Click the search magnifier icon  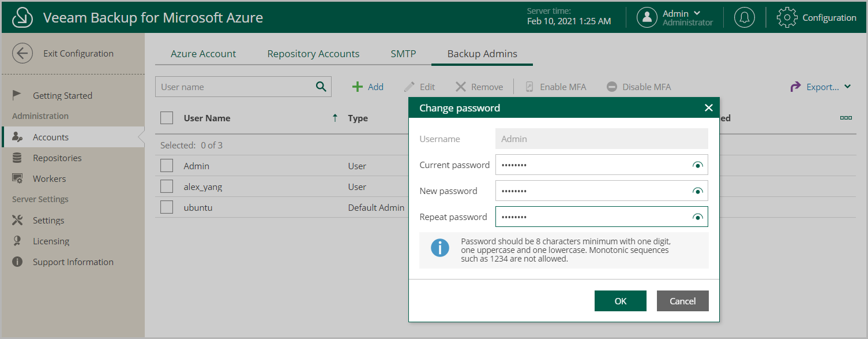point(321,87)
